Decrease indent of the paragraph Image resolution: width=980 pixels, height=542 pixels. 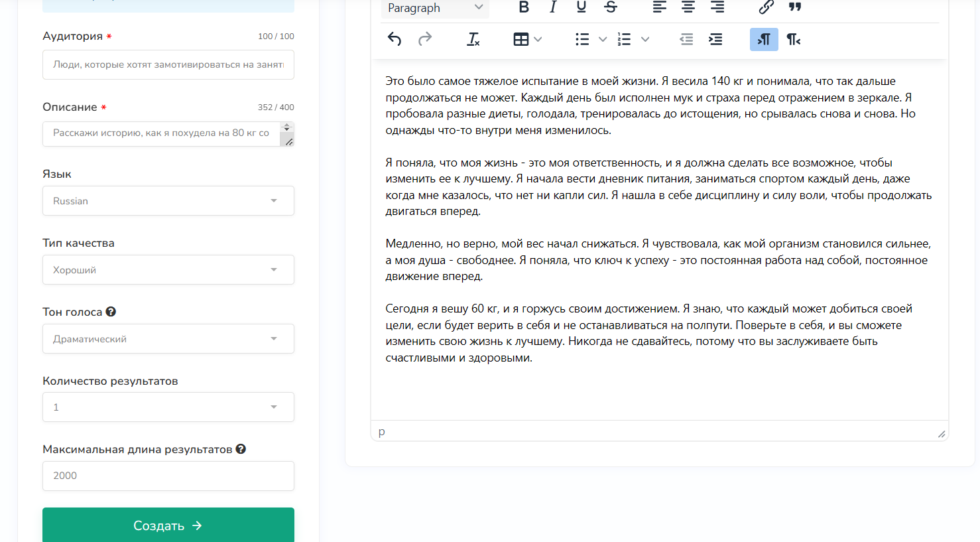click(686, 39)
